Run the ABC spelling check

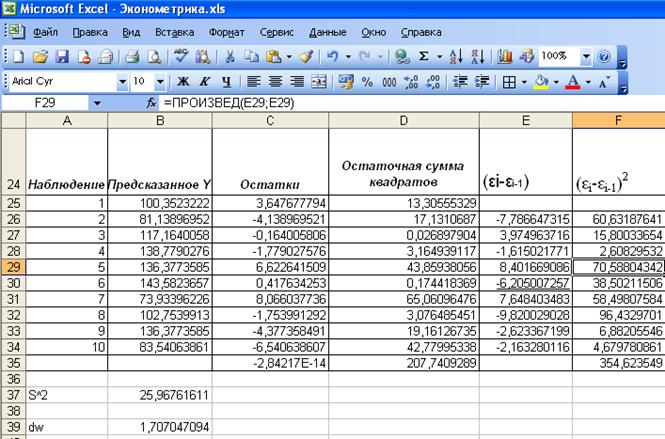pos(181,56)
